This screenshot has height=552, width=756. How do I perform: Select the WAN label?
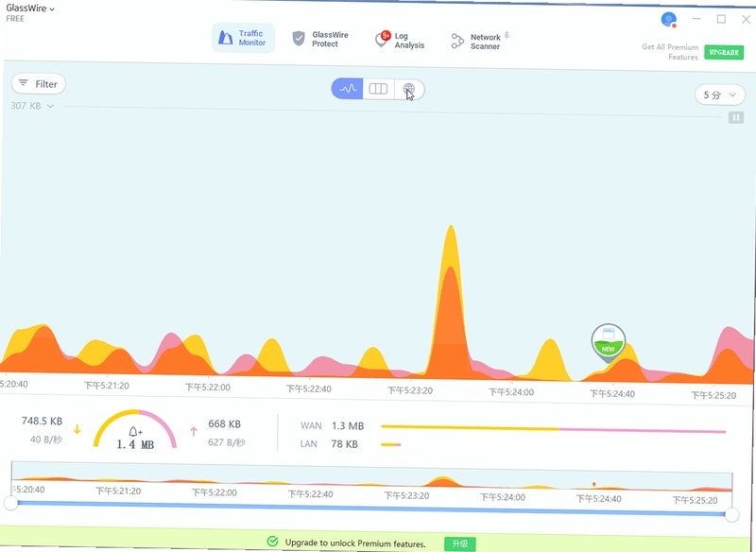tap(311, 425)
